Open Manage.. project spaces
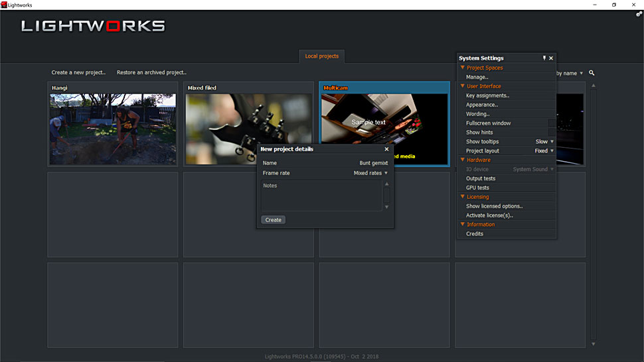The image size is (644, 362). tap(477, 77)
